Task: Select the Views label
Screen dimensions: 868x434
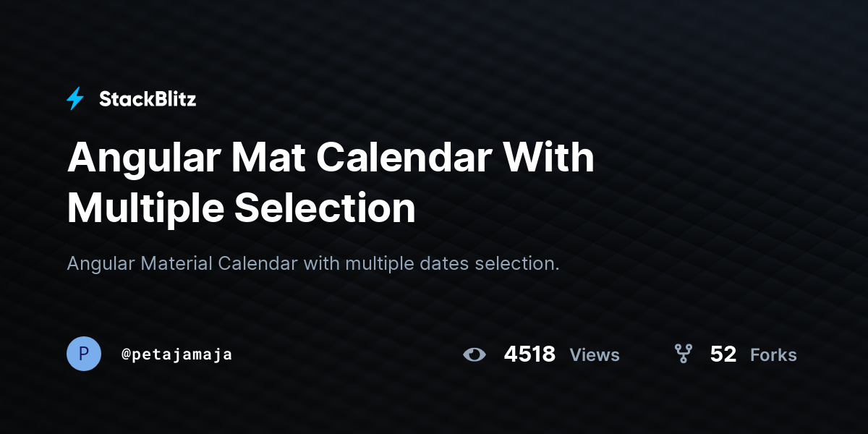Action: pos(595,355)
